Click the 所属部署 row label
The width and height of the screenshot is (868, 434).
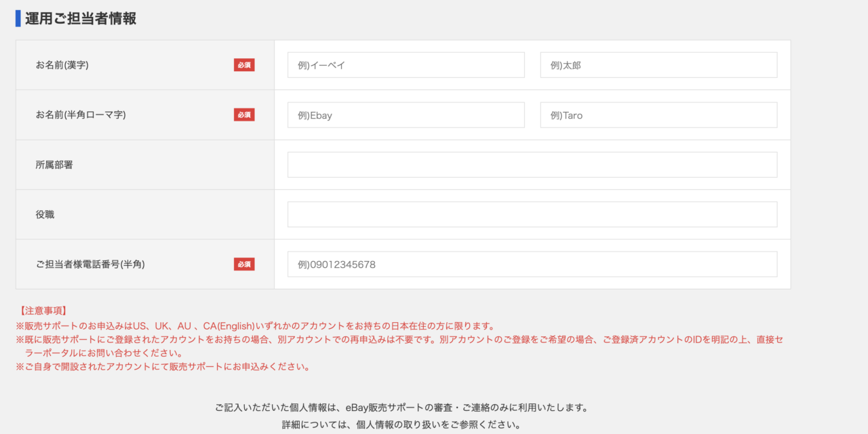coord(54,165)
